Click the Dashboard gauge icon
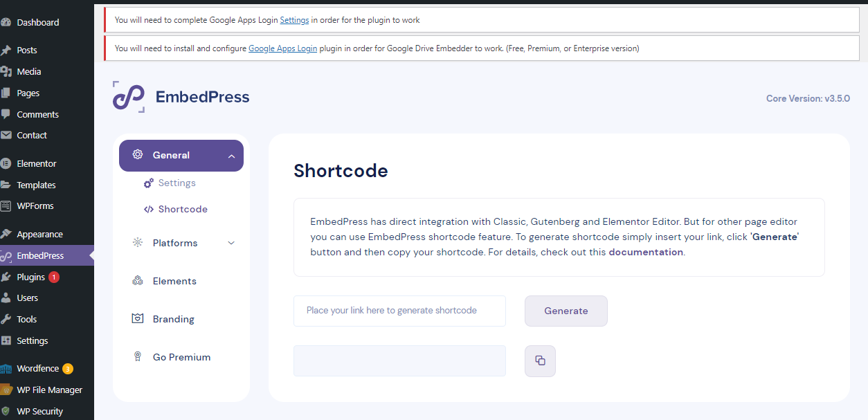868x420 pixels. point(6,22)
